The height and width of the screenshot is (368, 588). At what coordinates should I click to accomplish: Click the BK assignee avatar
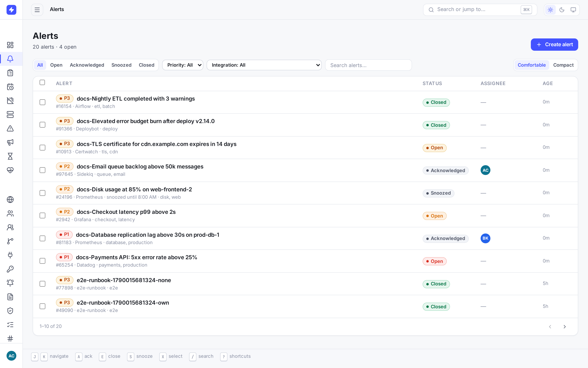[x=485, y=238]
